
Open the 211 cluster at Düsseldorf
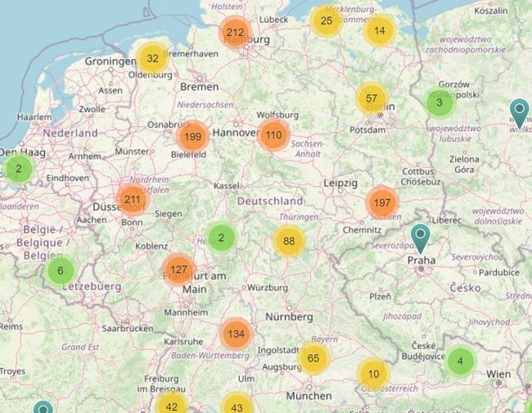(133, 199)
